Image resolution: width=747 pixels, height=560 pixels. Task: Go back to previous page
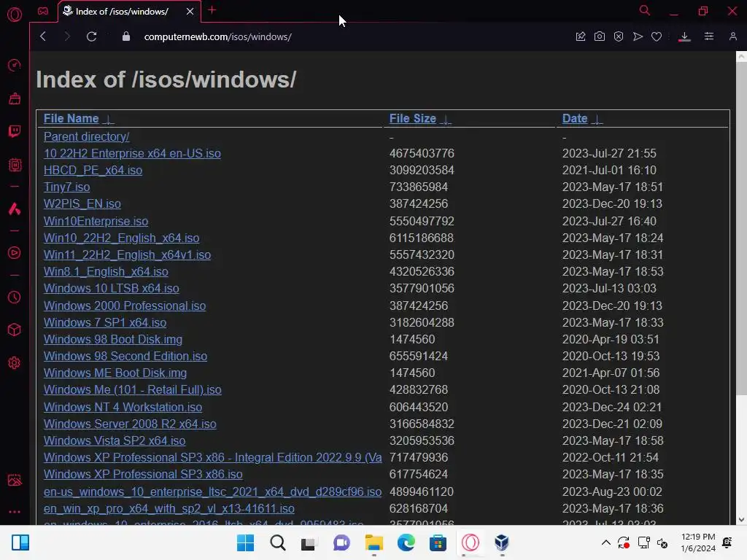point(43,36)
